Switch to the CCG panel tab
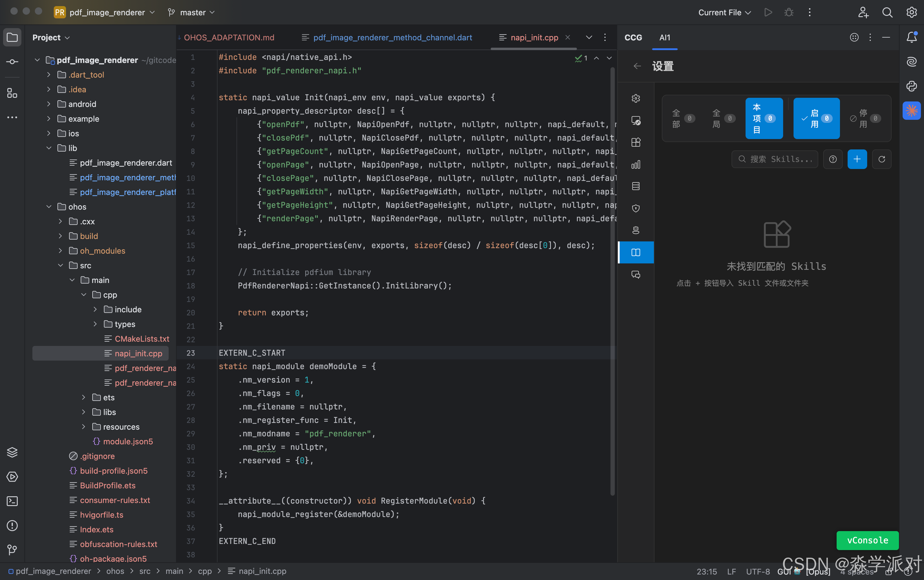Screen dimensions: 924x580 coord(633,38)
